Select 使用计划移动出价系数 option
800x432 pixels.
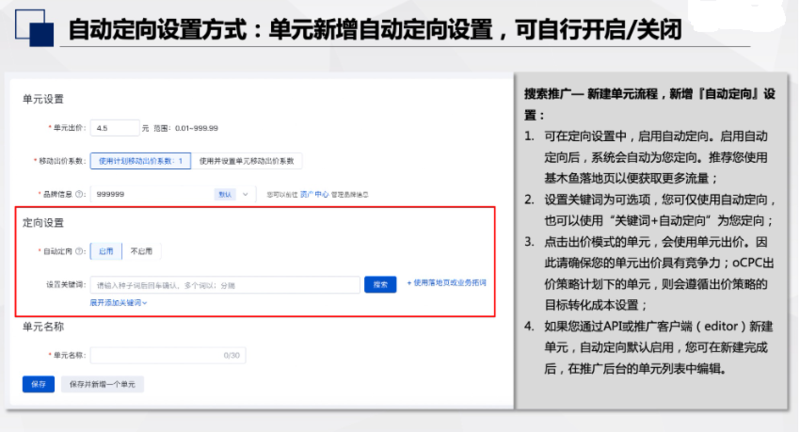[x=141, y=161]
